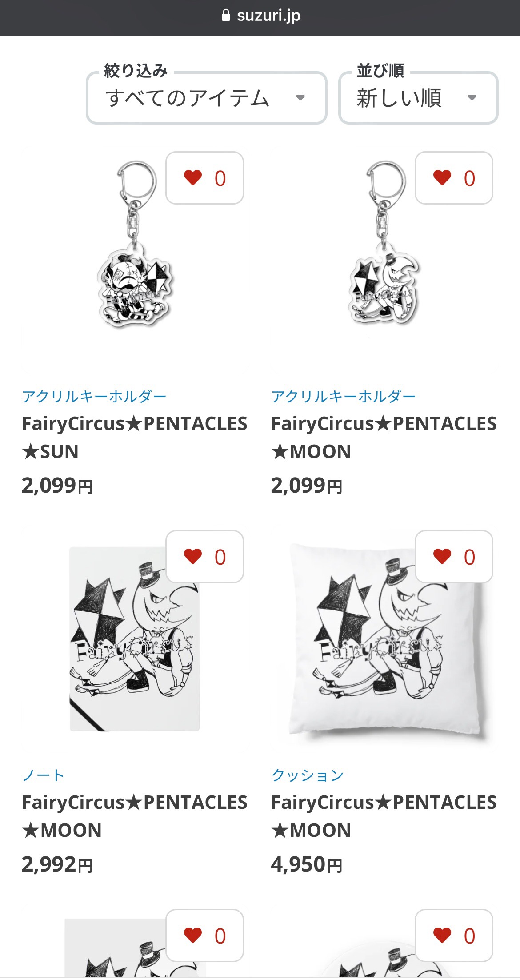Like the MOON acrylic keyholder with heart
Screen dimensions: 520x980
(x=454, y=178)
